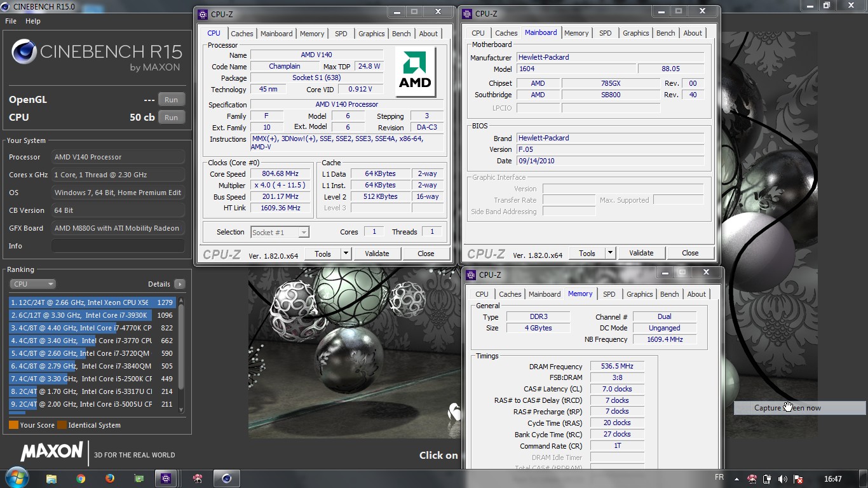Click Close button in Mainboard CPU-Z window

(690, 253)
